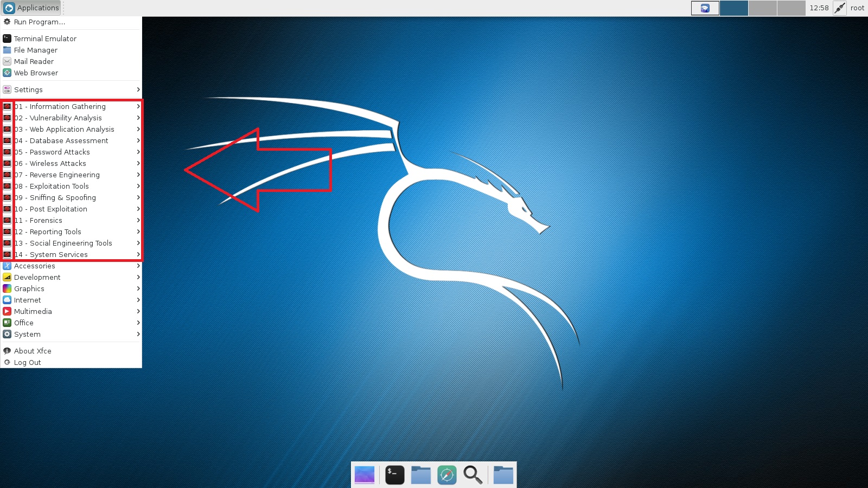Open 05 - Password Attacks menu entry

pos(71,152)
